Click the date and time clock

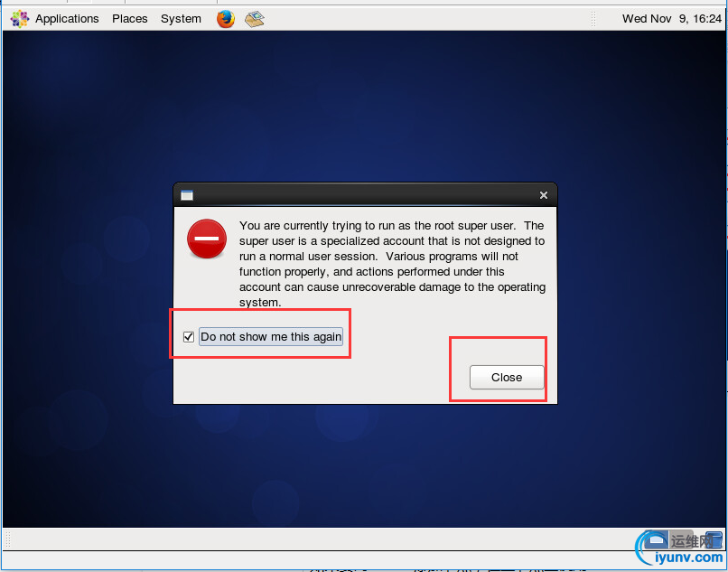(x=672, y=19)
